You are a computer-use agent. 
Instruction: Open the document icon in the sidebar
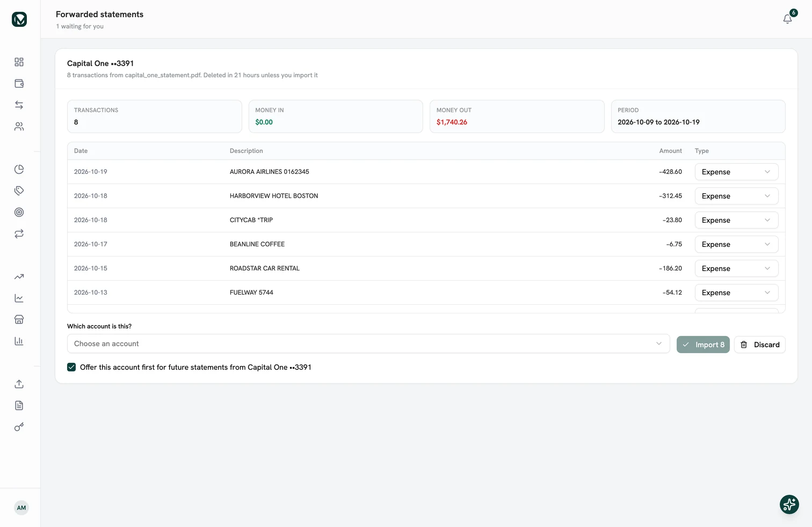point(19,406)
